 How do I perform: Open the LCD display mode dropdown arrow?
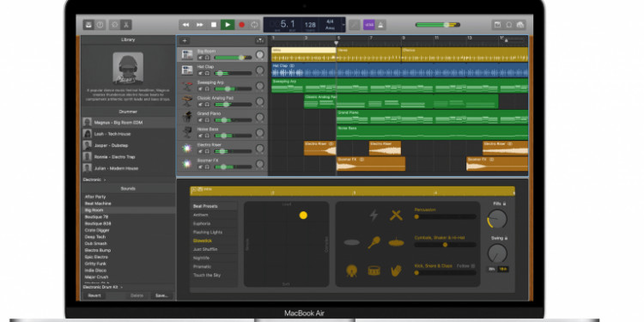[x=343, y=25]
